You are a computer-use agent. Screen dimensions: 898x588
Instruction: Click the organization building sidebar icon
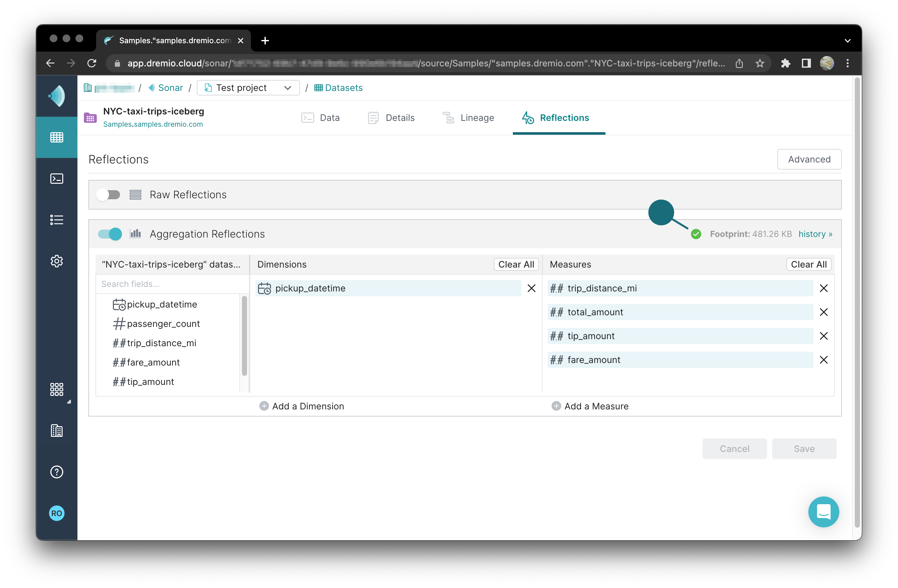56,430
